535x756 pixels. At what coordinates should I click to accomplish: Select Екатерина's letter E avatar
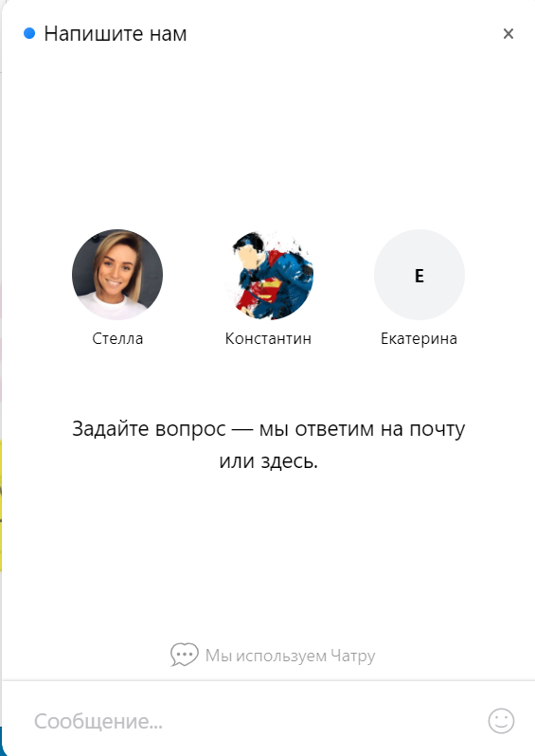[x=419, y=275]
